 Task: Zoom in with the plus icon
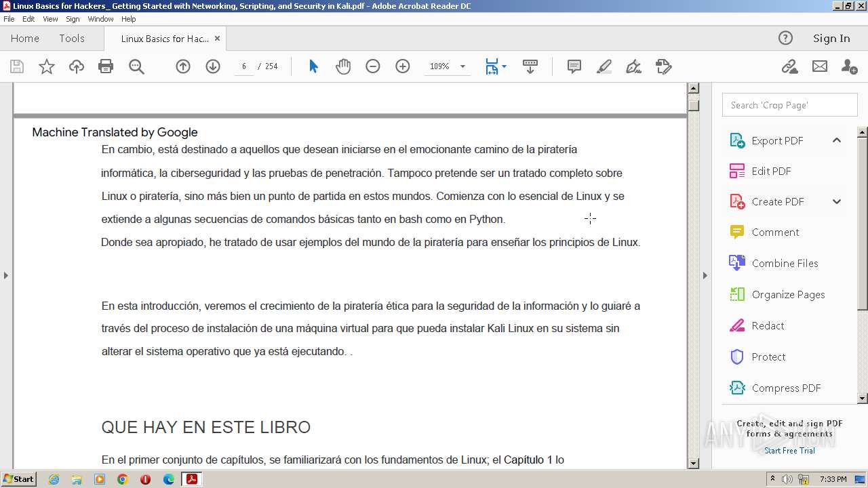(403, 66)
